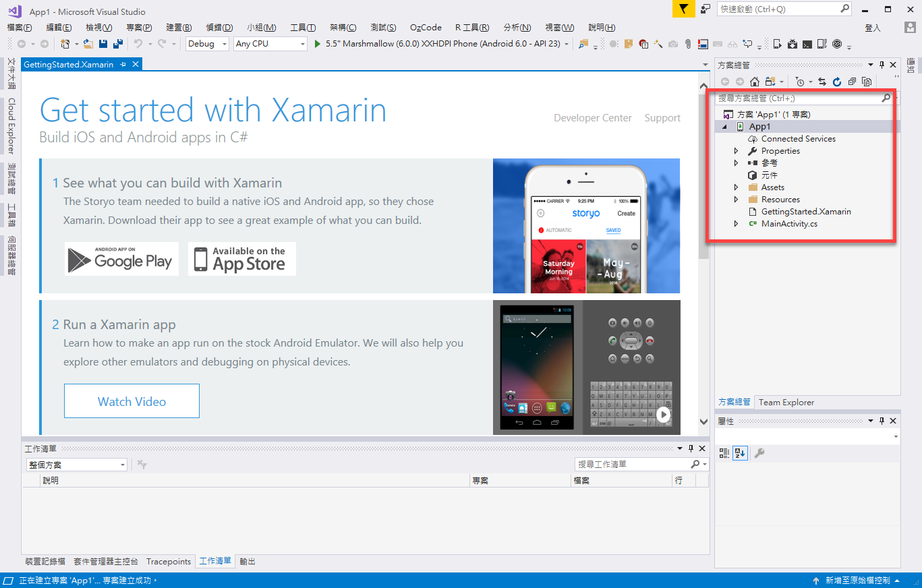The image size is (922, 588).
Task: Play the Android emulator video thumbnail
Action: 664,415
